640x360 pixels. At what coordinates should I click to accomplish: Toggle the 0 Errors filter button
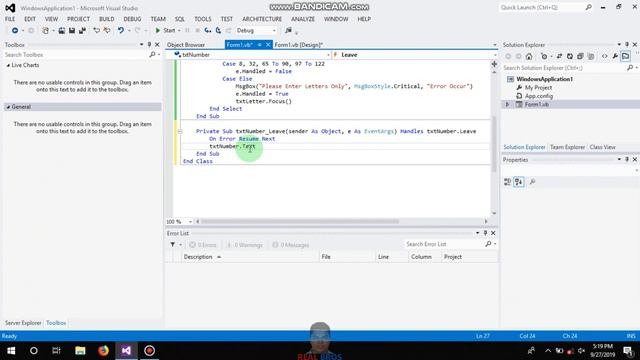click(x=203, y=245)
